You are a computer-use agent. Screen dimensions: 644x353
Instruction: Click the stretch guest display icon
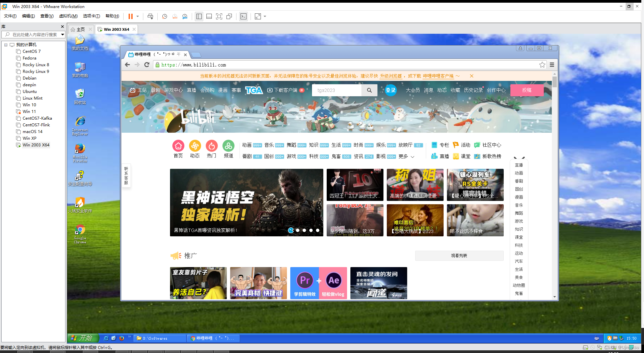[258, 16]
